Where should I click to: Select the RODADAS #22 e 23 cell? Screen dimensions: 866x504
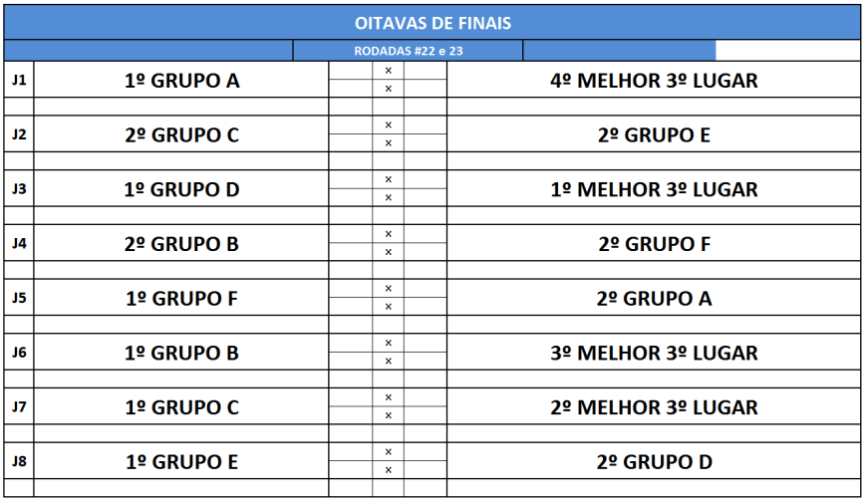[408, 51]
